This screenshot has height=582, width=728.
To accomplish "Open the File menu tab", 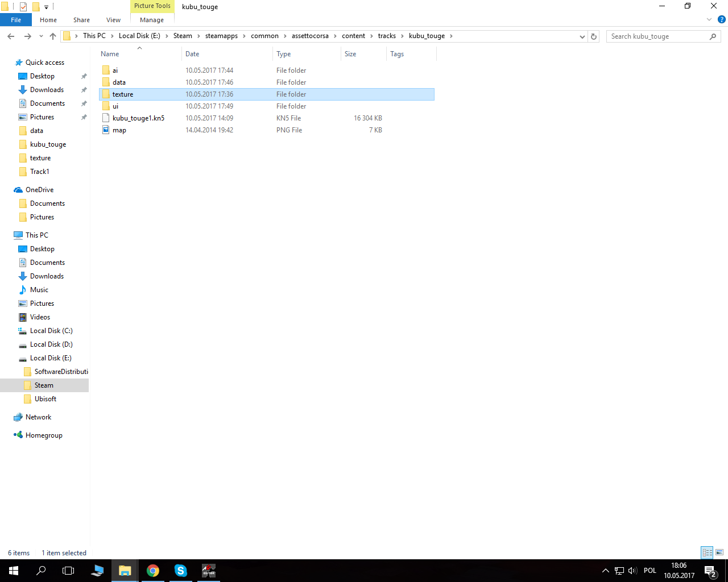I will point(16,20).
